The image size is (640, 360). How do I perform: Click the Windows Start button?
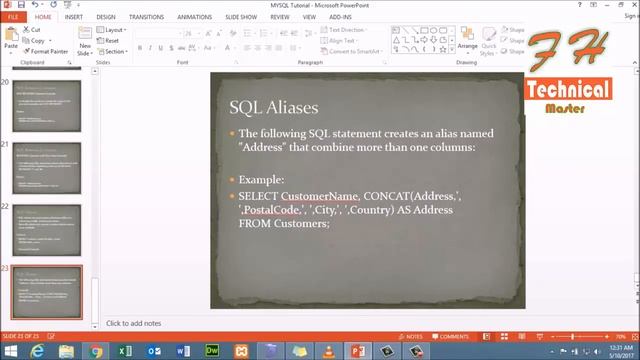(x=10, y=351)
